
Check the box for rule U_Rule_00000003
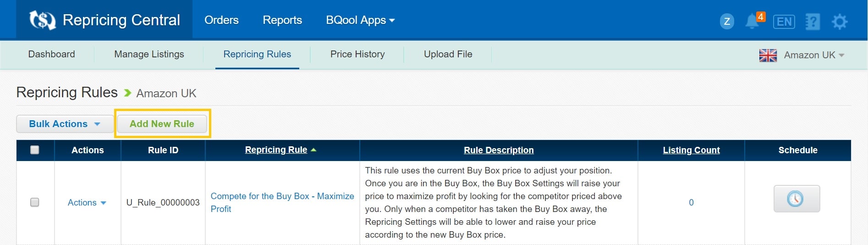pyautogui.click(x=35, y=202)
